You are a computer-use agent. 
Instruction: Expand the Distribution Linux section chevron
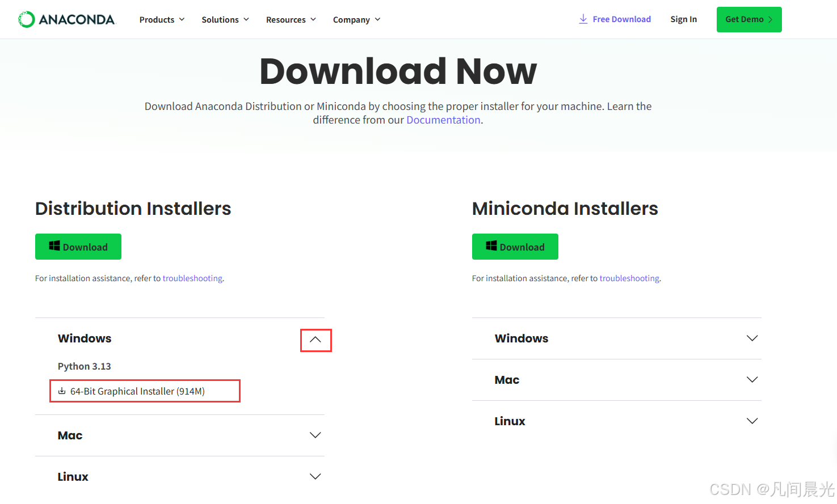click(316, 477)
